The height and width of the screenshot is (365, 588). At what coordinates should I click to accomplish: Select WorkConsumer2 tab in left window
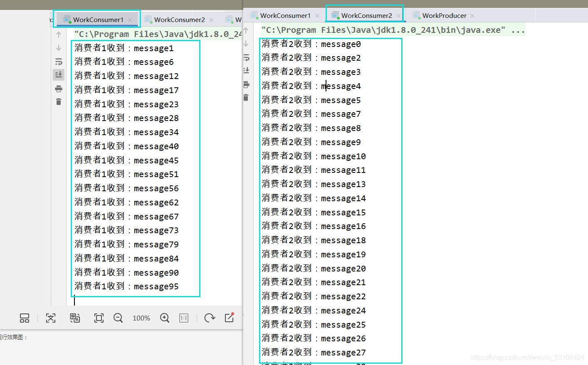pos(180,20)
